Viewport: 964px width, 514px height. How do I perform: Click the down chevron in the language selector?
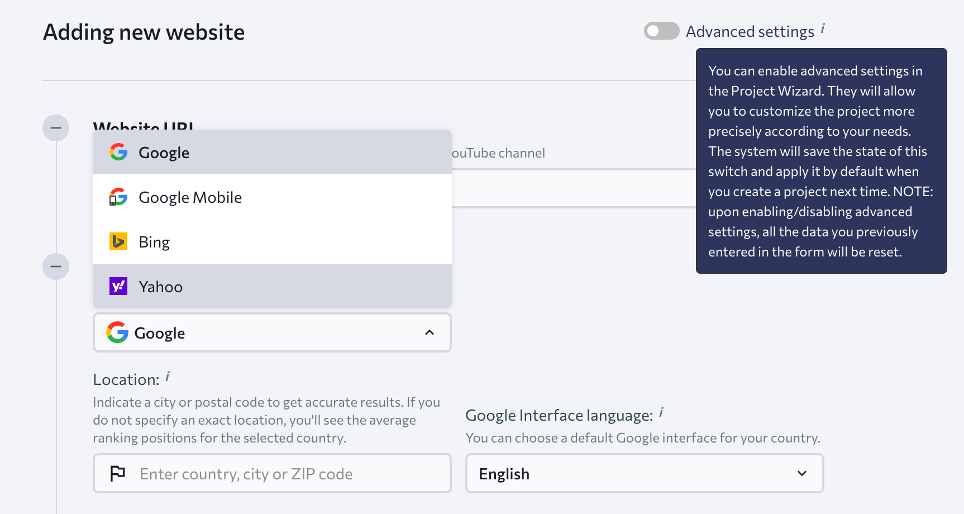point(801,474)
